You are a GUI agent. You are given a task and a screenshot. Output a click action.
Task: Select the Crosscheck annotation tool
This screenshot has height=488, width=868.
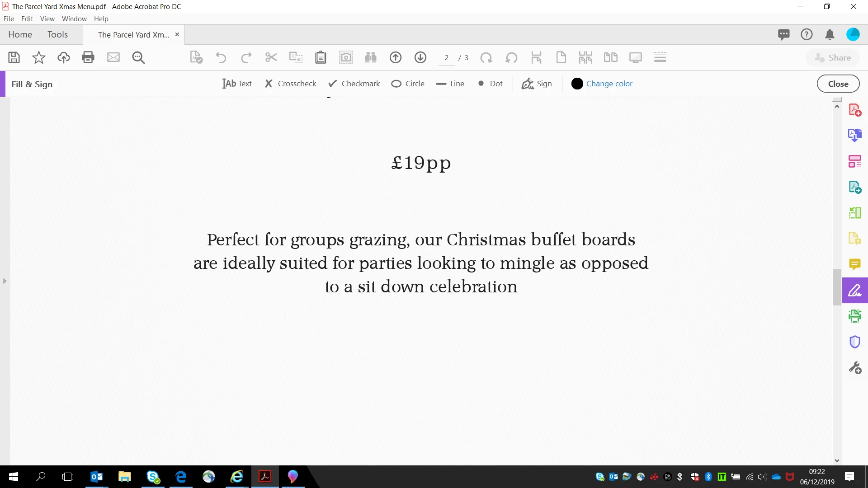click(x=291, y=84)
